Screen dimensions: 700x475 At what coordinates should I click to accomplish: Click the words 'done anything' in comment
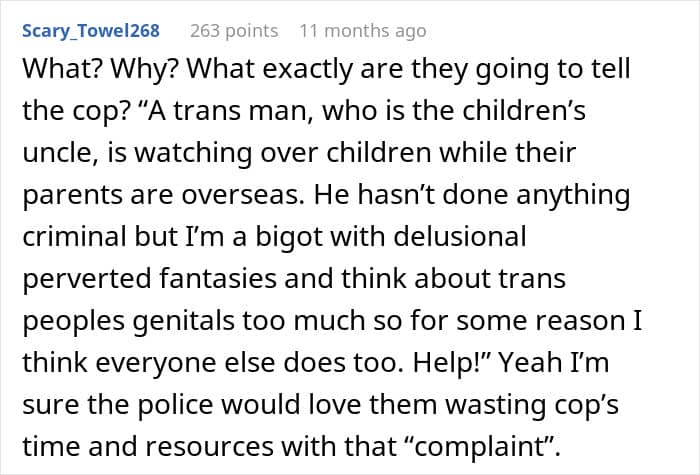point(536,195)
